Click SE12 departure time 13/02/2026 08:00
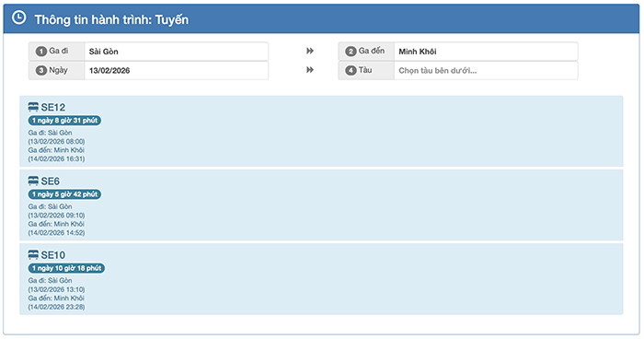 click(x=57, y=142)
